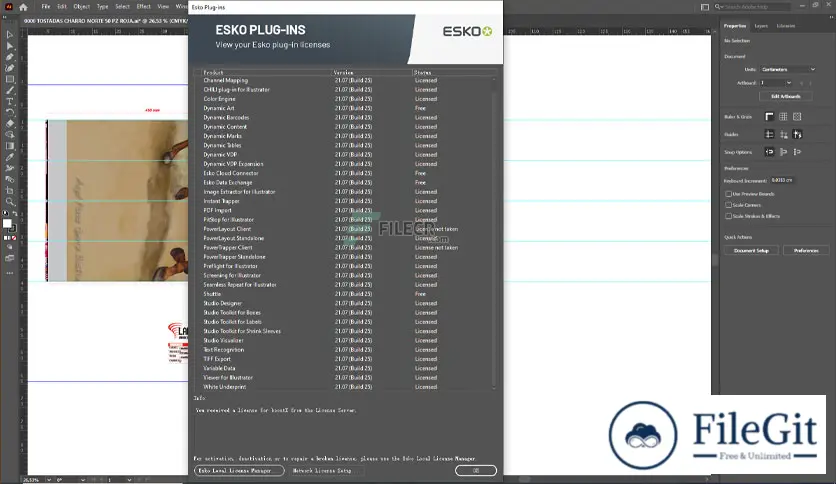Select the Shape Builder tool
836x484 pixels.
10,135
